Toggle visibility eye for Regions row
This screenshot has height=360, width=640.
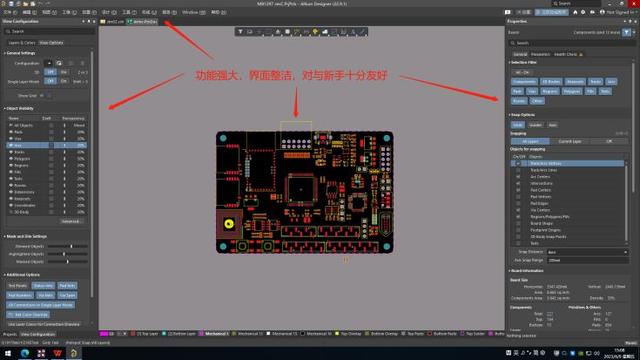coord(11,165)
